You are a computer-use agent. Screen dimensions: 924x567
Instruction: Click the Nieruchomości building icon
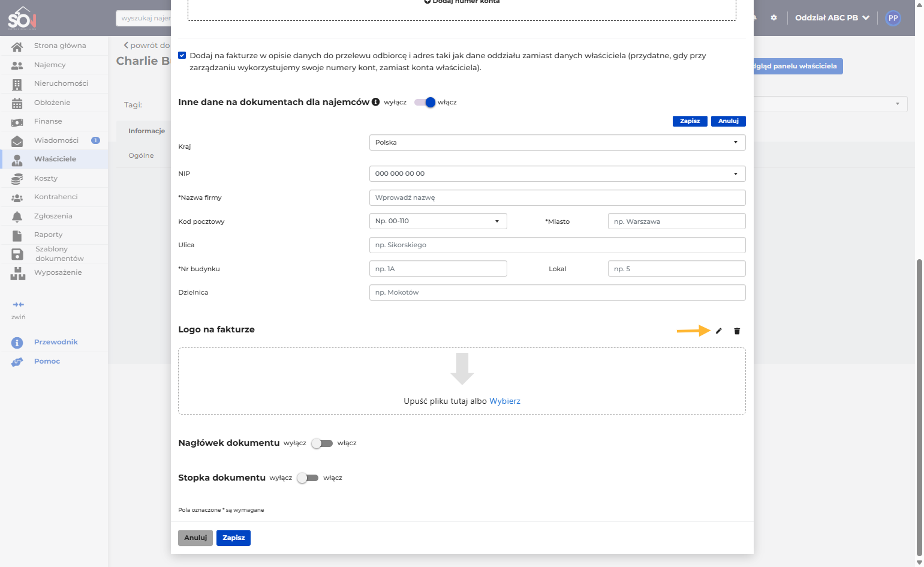pyautogui.click(x=17, y=84)
